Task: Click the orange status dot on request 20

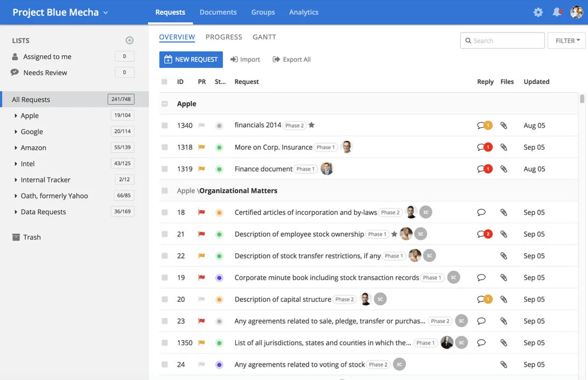Action: pos(219,299)
